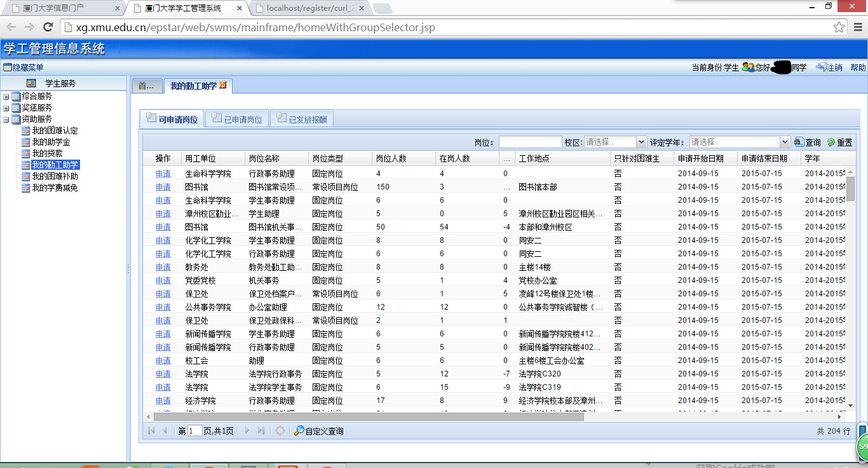Switch to the 已发放报酬 tab
Image resolution: width=868 pixels, height=468 pixels.
pyautogui.click(x=302, y=119)
